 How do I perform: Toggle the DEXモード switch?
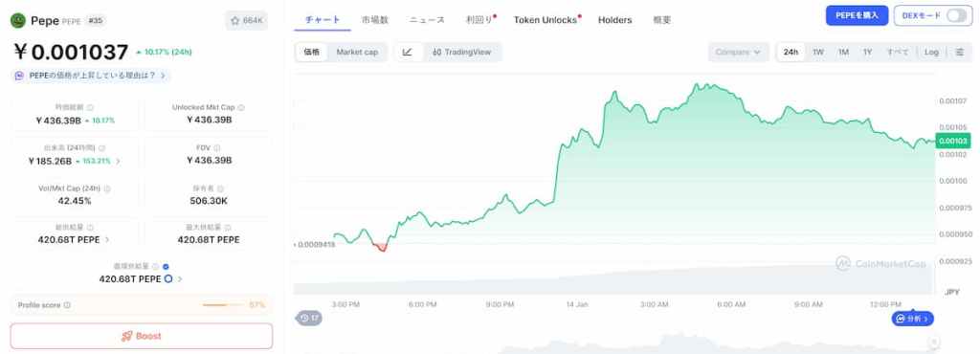tap(956, 15)
